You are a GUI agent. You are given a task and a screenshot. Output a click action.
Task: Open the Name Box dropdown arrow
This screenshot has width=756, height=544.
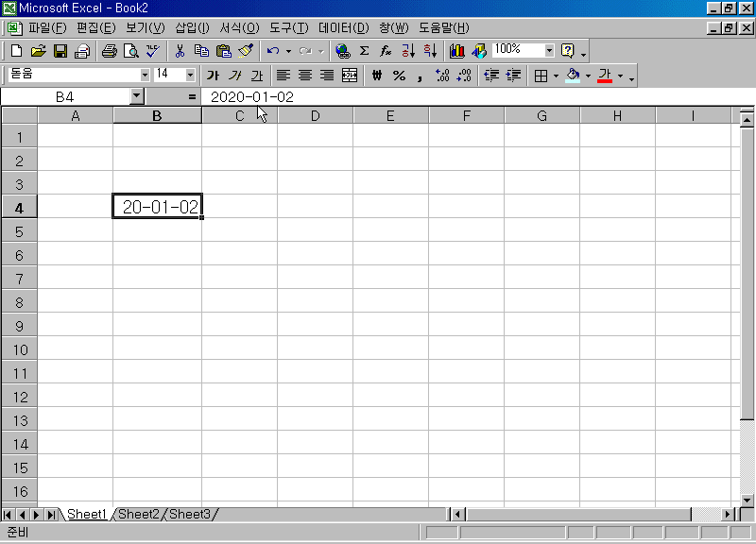click(x=137, y=96)
